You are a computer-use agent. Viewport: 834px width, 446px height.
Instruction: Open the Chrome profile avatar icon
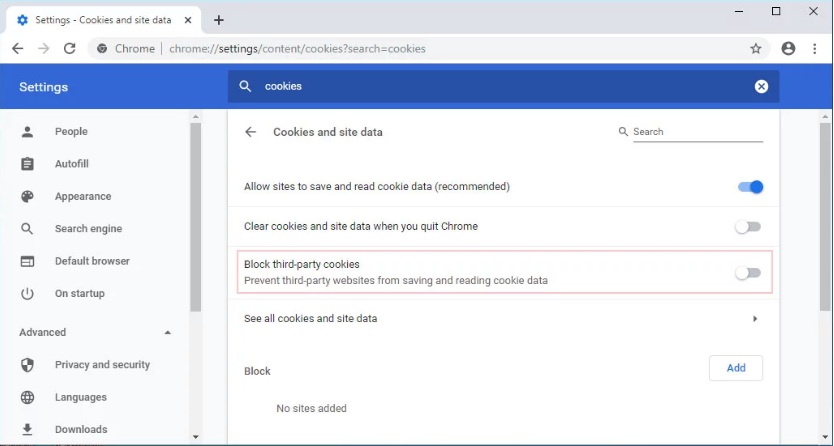pos(788,48)
